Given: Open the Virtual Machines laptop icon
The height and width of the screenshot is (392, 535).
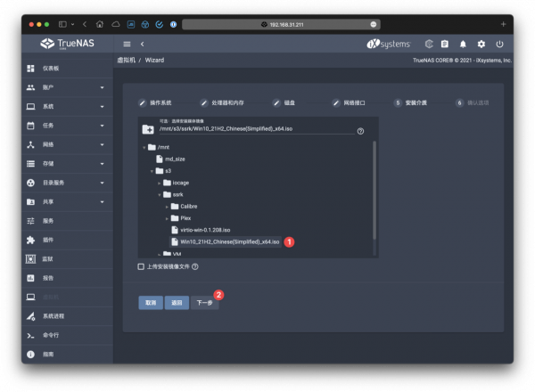Looking at the screenshot, I should click(30, 298).
